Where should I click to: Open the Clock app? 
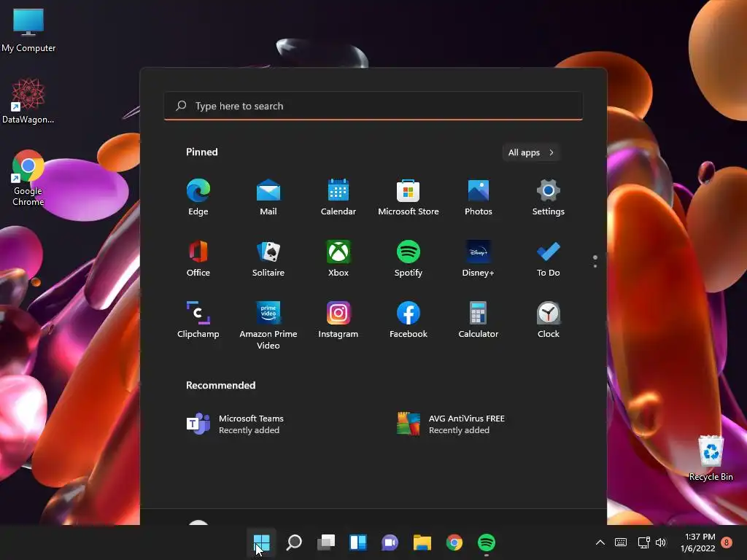click(549, 320)
